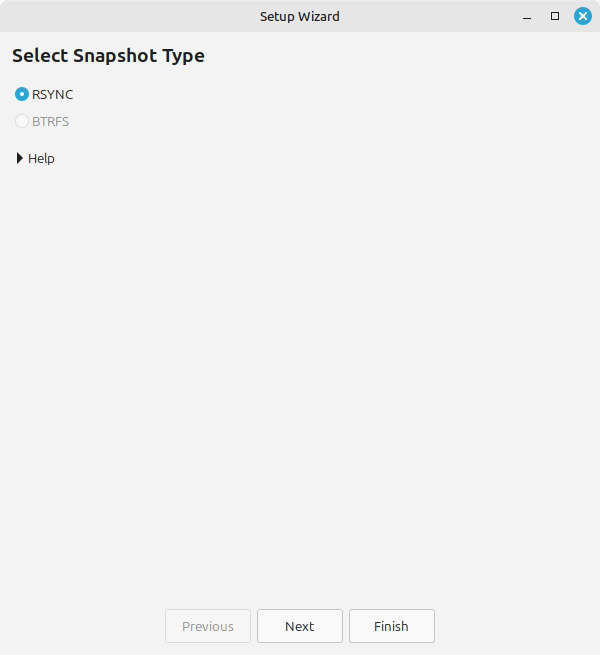Image resolution: width=600 pixels, height=655 pixels.
Task: Click the square maximize icon in title bar
Action: [555, 17]
